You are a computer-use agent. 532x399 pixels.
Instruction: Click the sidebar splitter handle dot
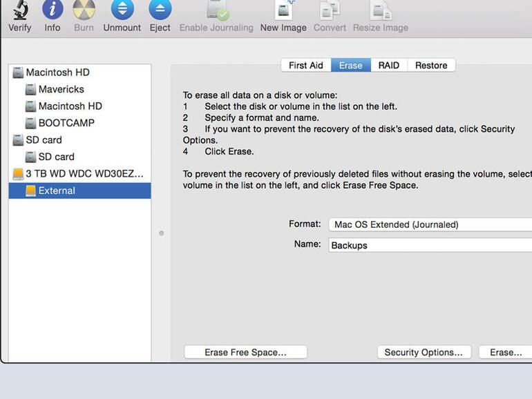(162, 233)
